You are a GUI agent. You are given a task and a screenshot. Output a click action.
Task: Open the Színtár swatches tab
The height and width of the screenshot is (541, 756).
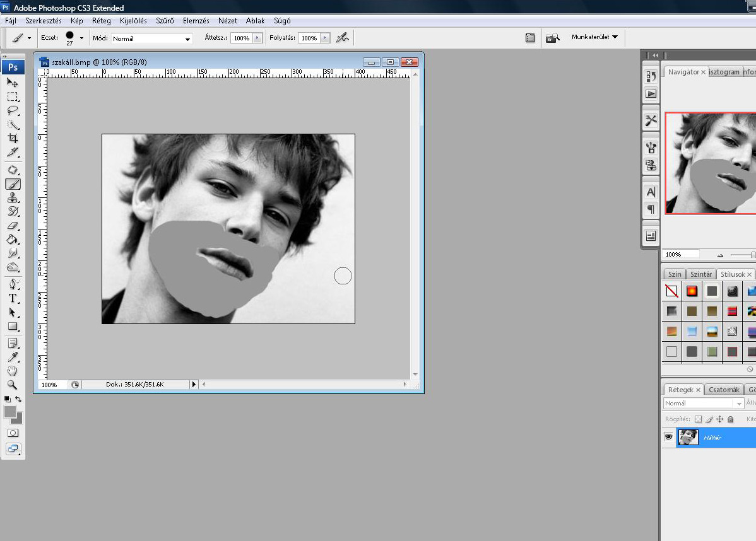point(700,274)
